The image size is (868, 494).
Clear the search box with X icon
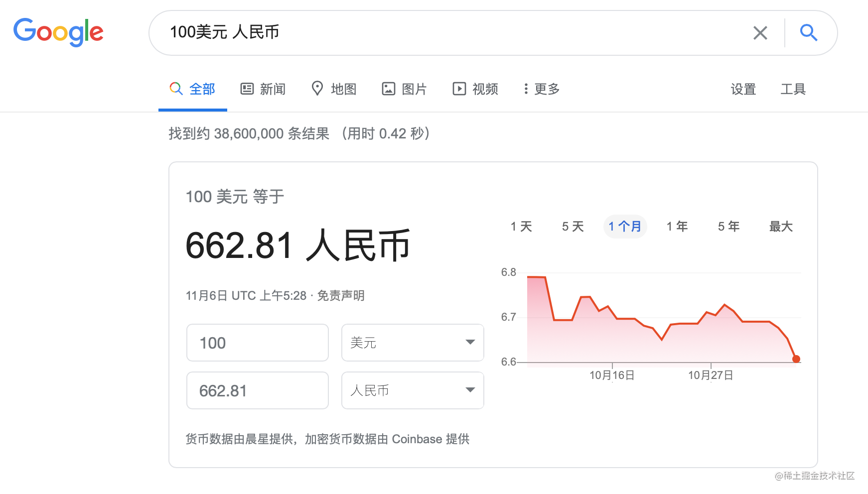[760, 33]
